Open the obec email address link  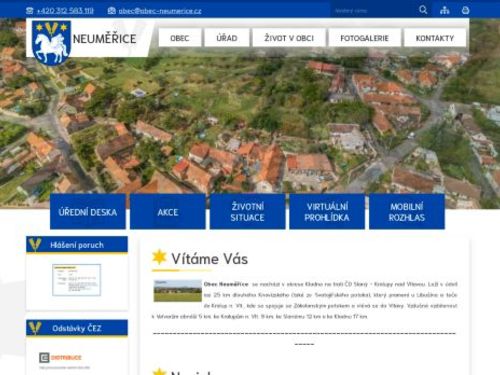point(160,11)
